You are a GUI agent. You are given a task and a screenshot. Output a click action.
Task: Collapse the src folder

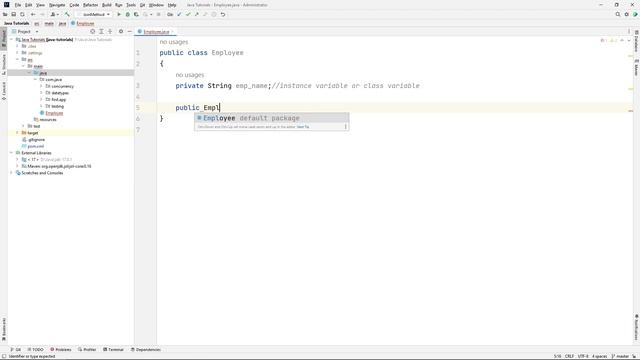click(18, 60)
